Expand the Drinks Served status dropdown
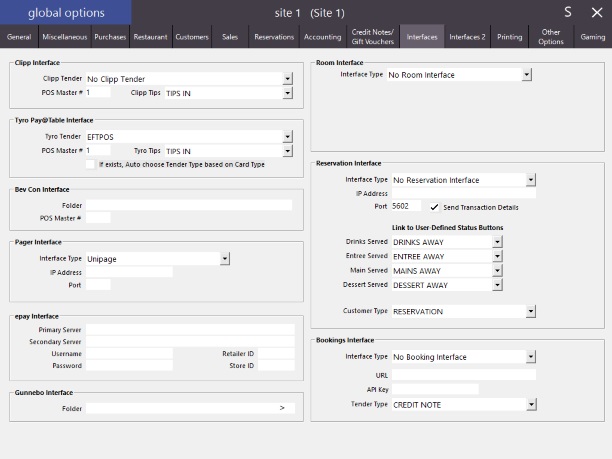This screenshot has height=459, width=612. click(x=497, y=242)
